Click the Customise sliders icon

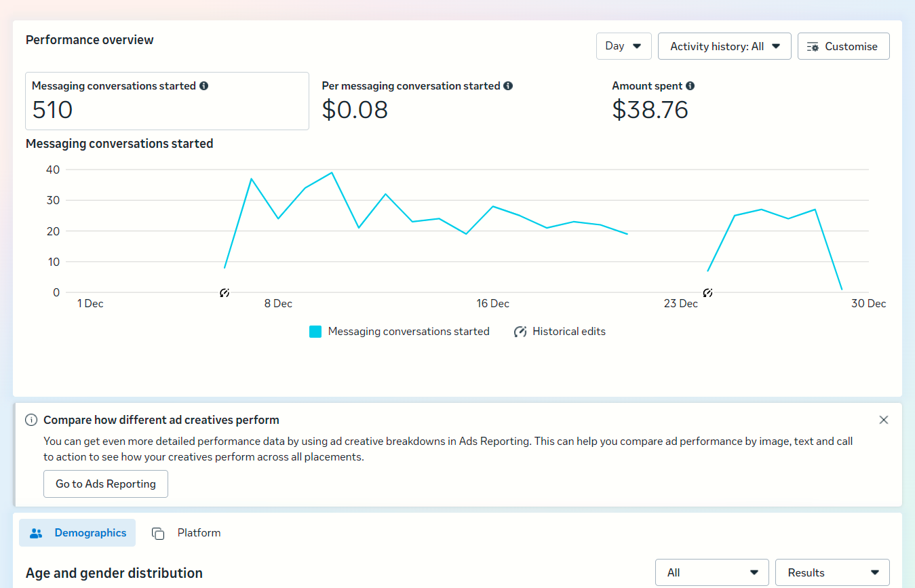coord(813,47)
